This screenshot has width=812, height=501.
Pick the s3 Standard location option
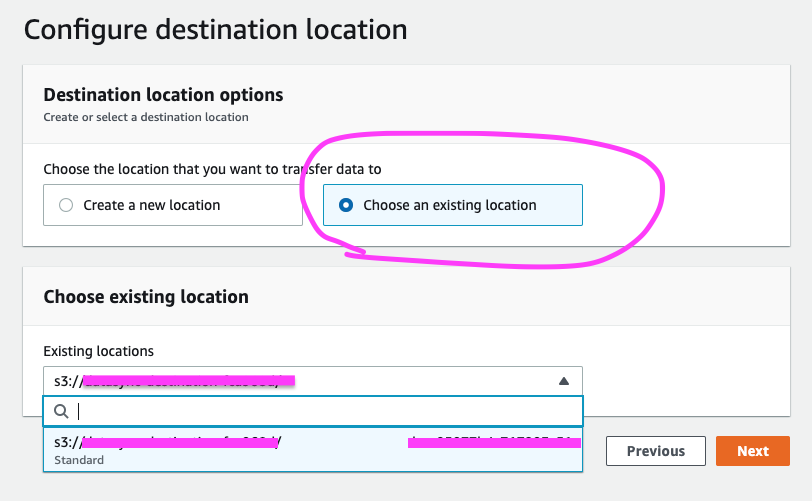coord(313,450)
